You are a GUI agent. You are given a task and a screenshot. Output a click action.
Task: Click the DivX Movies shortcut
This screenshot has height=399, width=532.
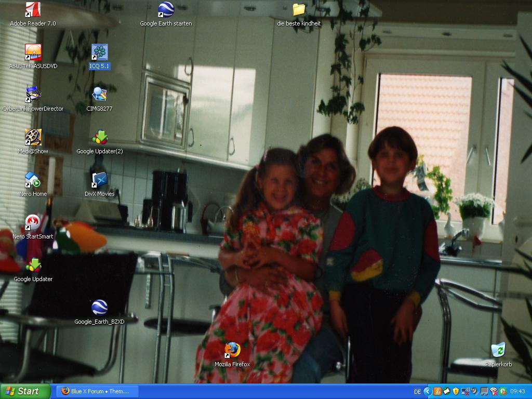tap(99, 180)
